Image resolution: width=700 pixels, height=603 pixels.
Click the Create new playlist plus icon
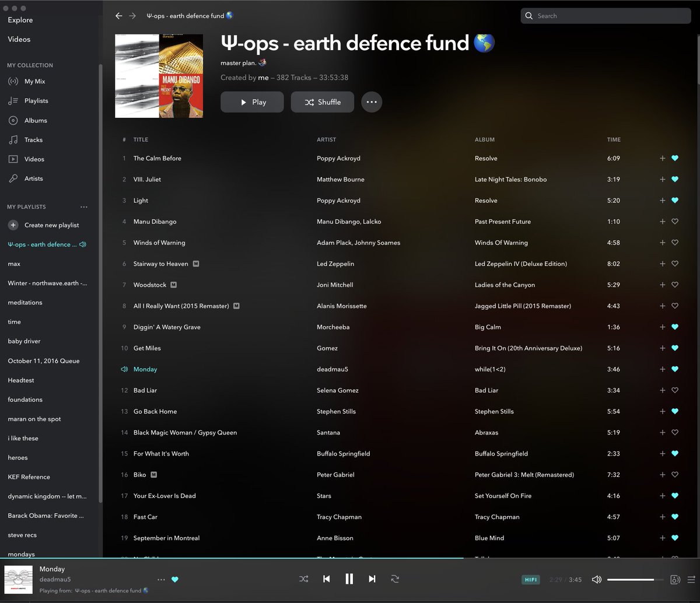[13, 225]
